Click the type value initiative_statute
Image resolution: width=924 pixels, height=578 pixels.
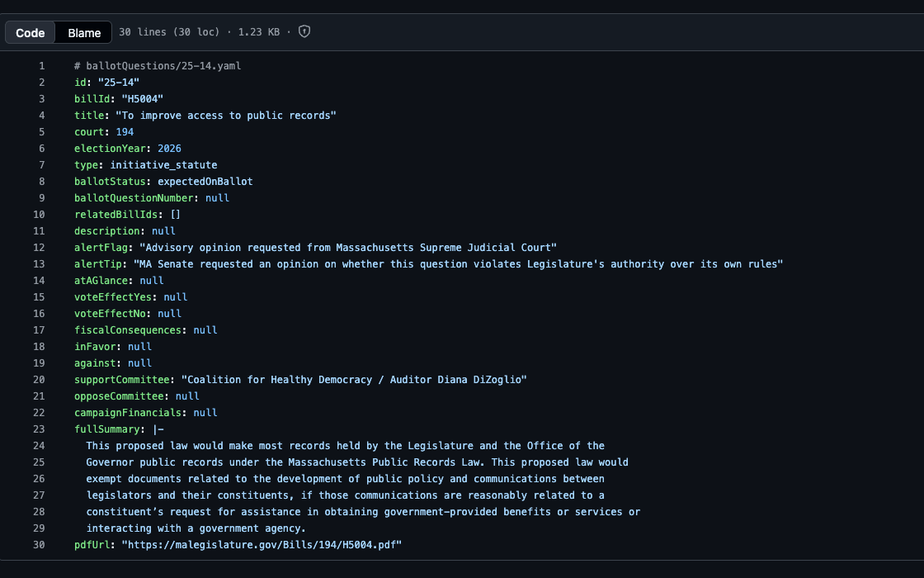(163, 165)
